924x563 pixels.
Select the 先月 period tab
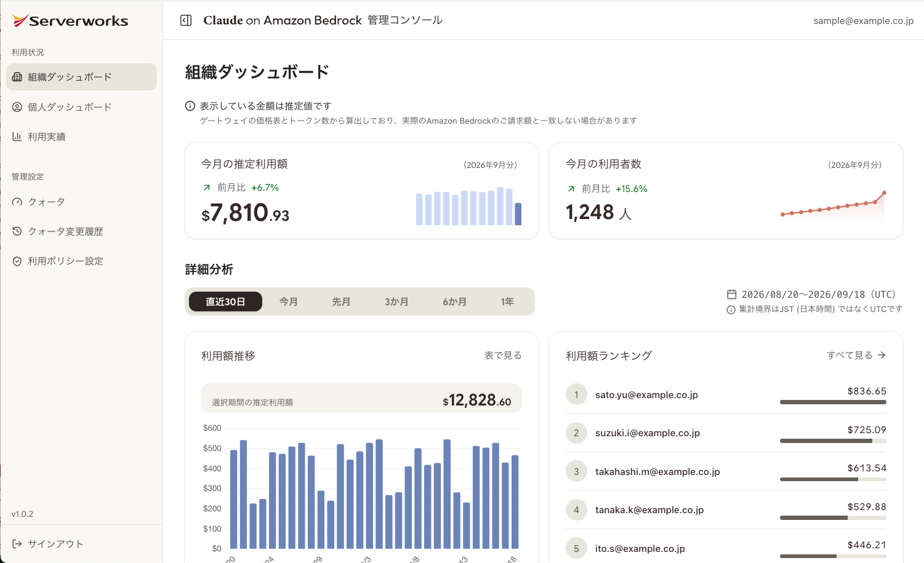(x=341, y=301)
